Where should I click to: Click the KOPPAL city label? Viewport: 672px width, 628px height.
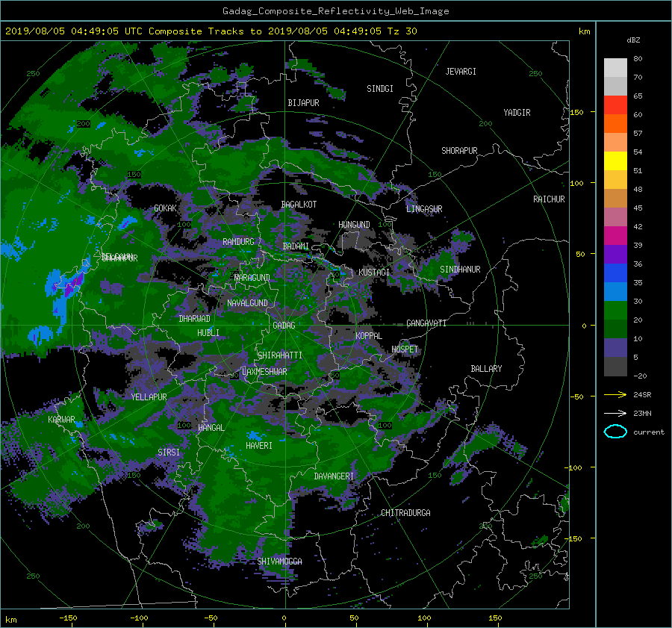(369, 335)
